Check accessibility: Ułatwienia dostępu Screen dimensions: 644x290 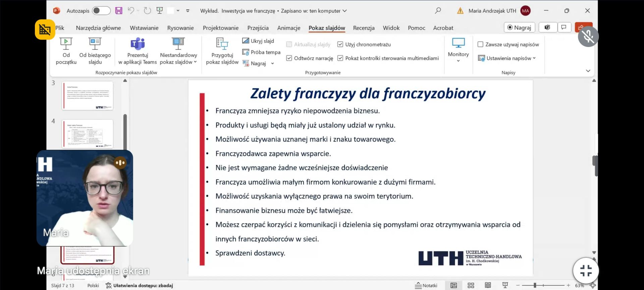click(140, 286)
